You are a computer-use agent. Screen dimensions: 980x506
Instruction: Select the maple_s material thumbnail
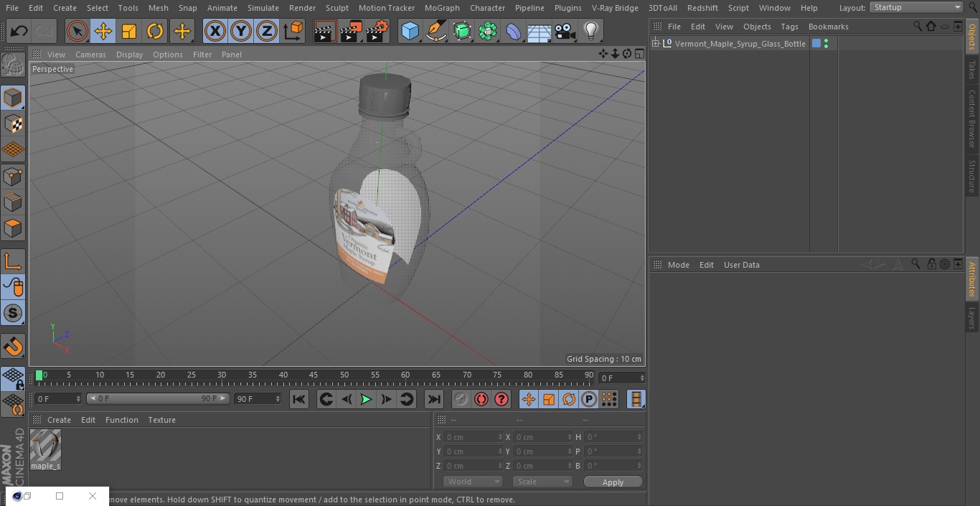[x=45, y=446]
